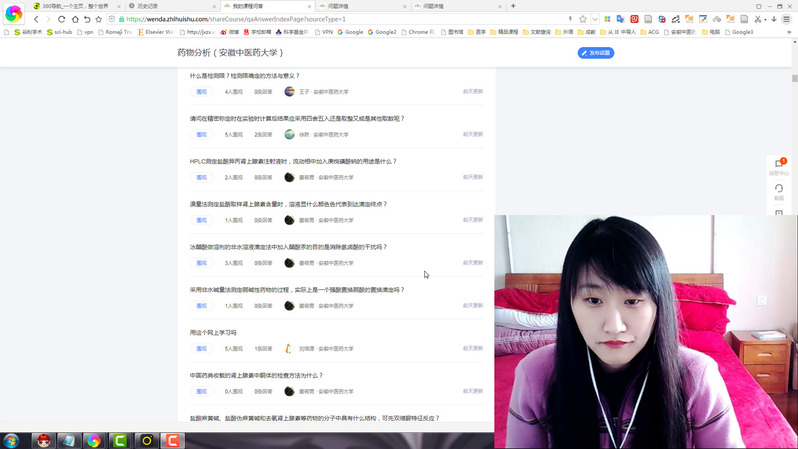798x449 pixels.
Task: Click the customer service headset icon
Action: (x=779, y=189)
